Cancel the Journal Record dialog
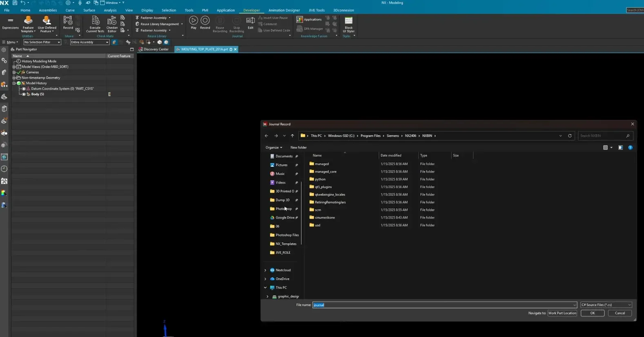 pyautogui.click(x=620, y=313)
